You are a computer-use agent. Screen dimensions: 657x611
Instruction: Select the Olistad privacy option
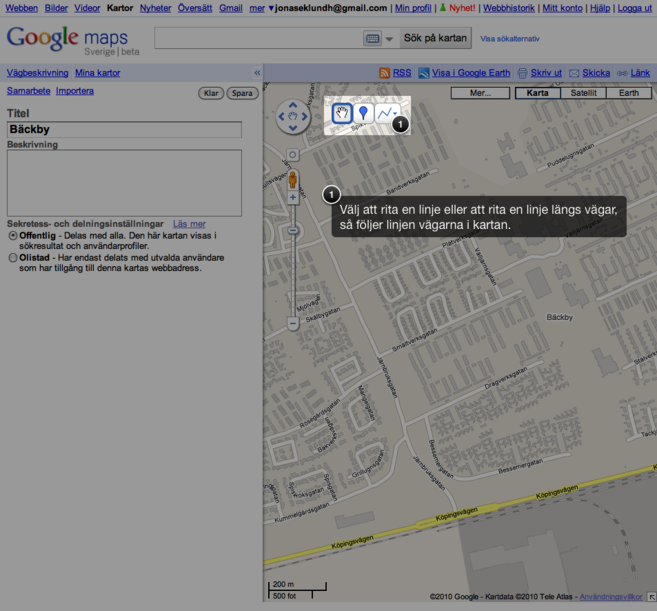(x=12, y=257)
